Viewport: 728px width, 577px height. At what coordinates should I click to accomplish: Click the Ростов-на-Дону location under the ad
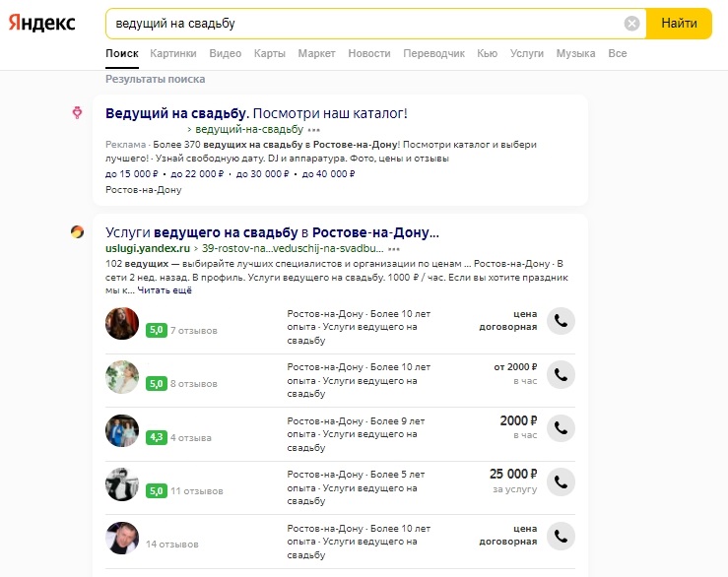144,190
